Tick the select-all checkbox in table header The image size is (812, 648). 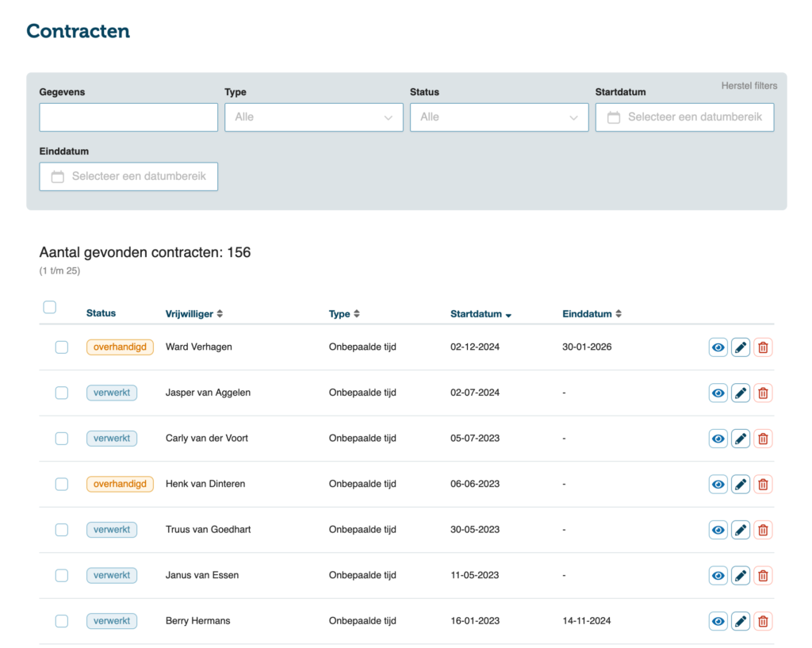pos(49,308)
